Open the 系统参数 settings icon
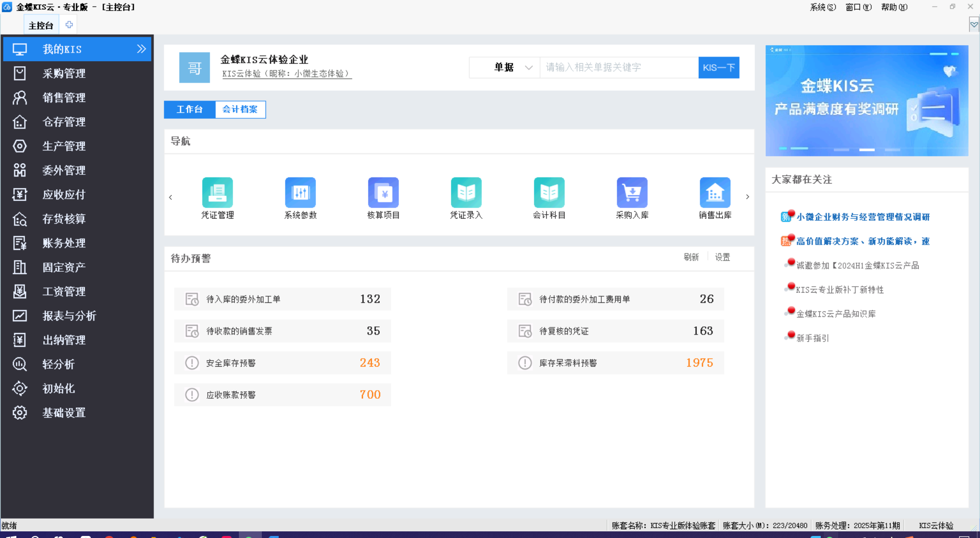Screen dimensions: 980x538 point(300,193)
